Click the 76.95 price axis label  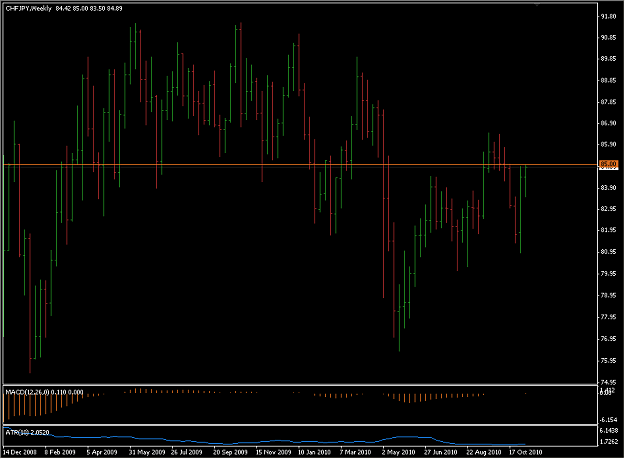(x=609, y=339)
